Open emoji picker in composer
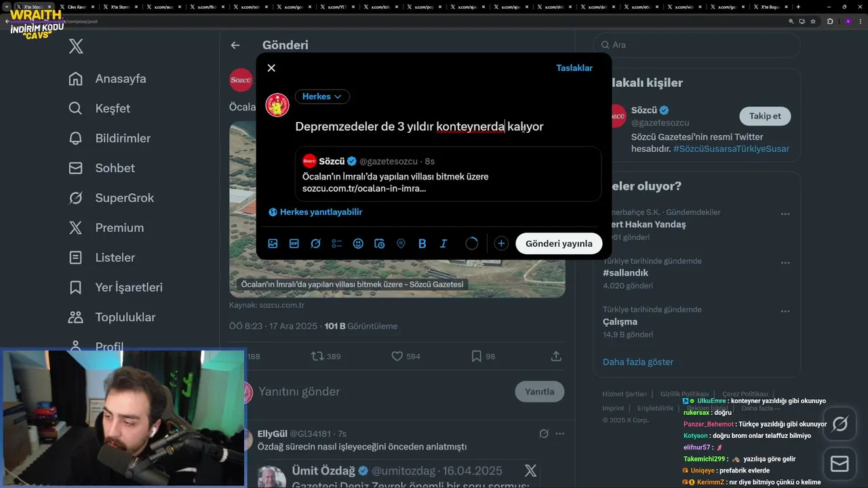868x488 pixels. pos(358,243)
